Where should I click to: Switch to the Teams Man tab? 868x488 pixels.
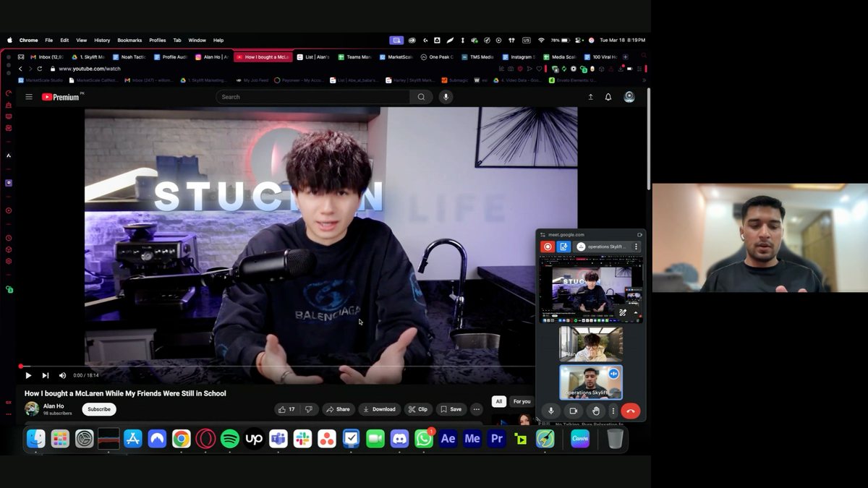point(354,57)
